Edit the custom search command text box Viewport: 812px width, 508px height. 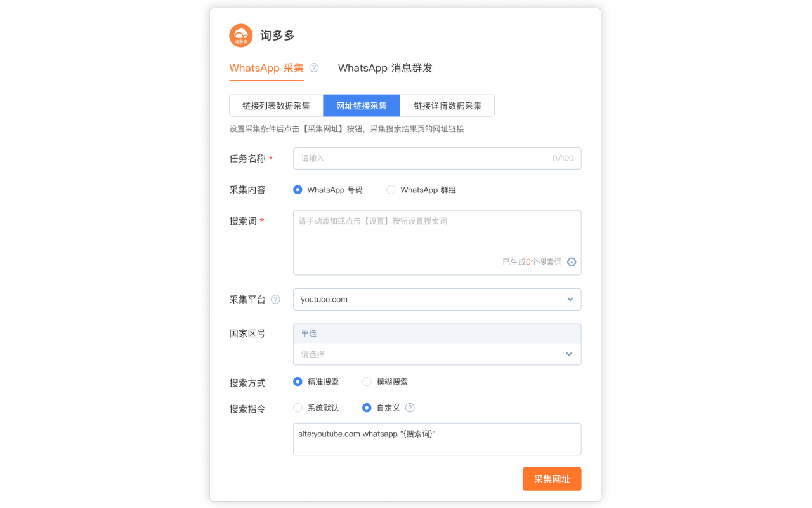point(437,439)
